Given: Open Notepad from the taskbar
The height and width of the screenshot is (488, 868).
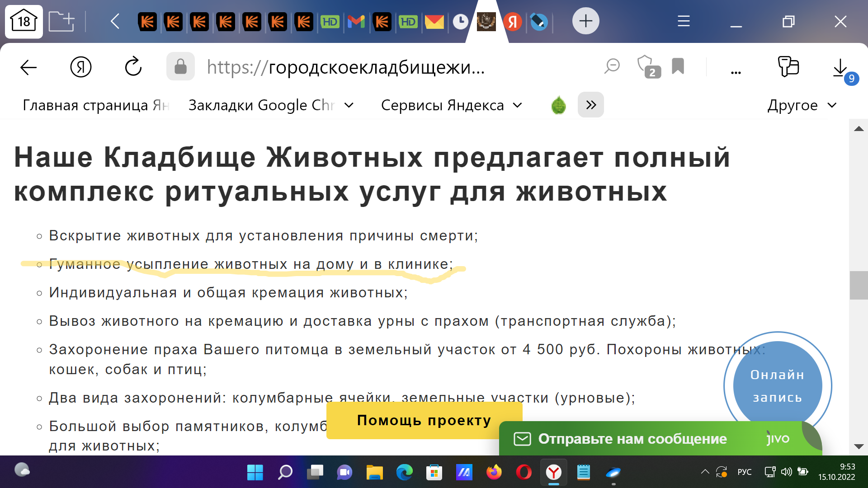Looking at the screenshot, I should [583, 473].
